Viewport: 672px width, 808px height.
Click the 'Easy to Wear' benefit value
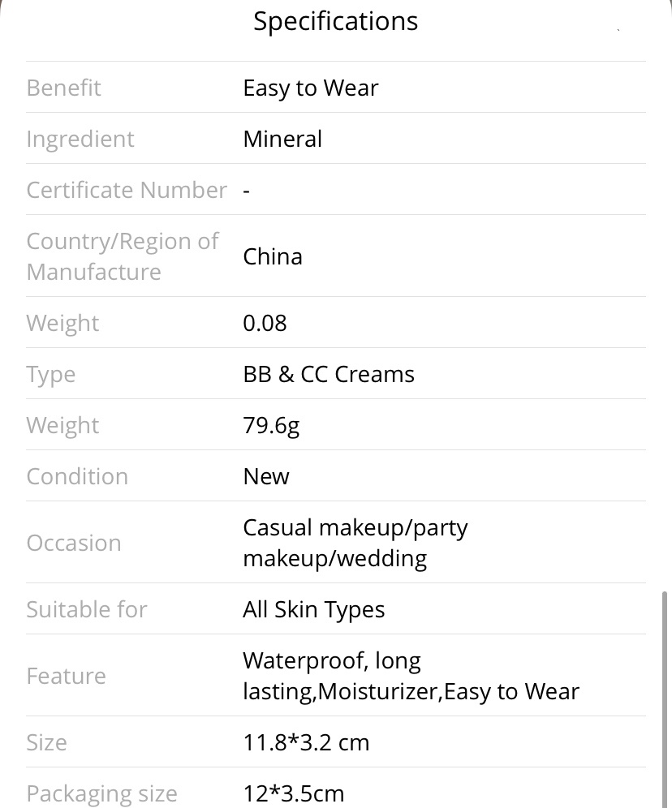pyautogui.click(x=310, y=88)
